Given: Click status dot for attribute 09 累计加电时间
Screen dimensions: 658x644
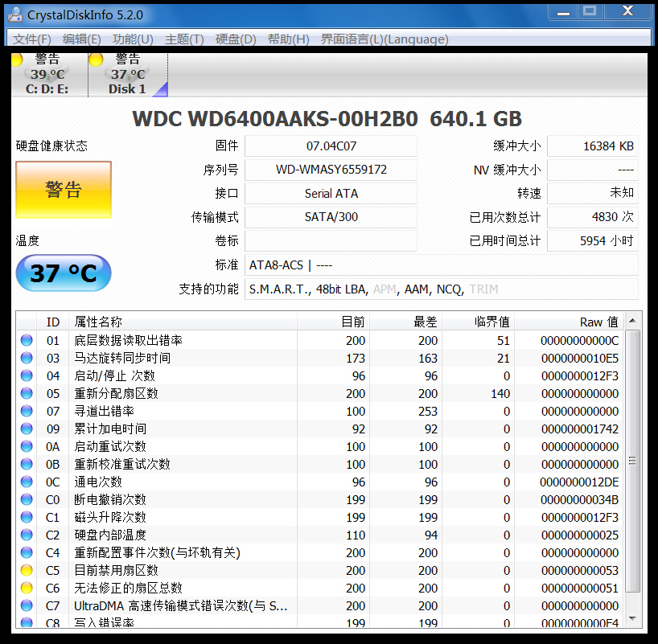Looking at the screenshot, I should pos(27,429).
